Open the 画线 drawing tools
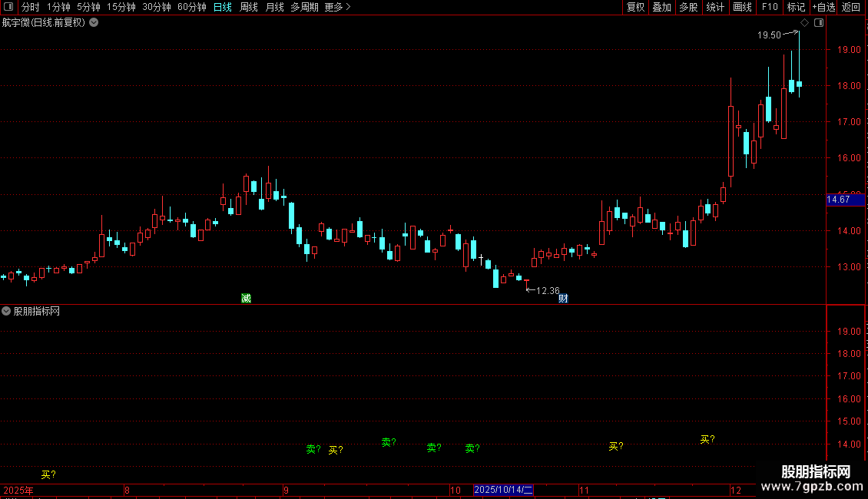The image size is (868, 499). click(x=742, y=7)
